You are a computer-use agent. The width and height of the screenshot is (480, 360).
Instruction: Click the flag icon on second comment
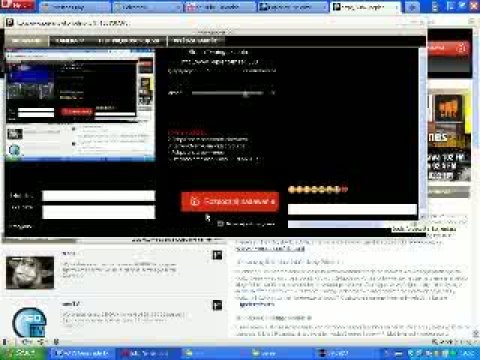pos(217,305)
